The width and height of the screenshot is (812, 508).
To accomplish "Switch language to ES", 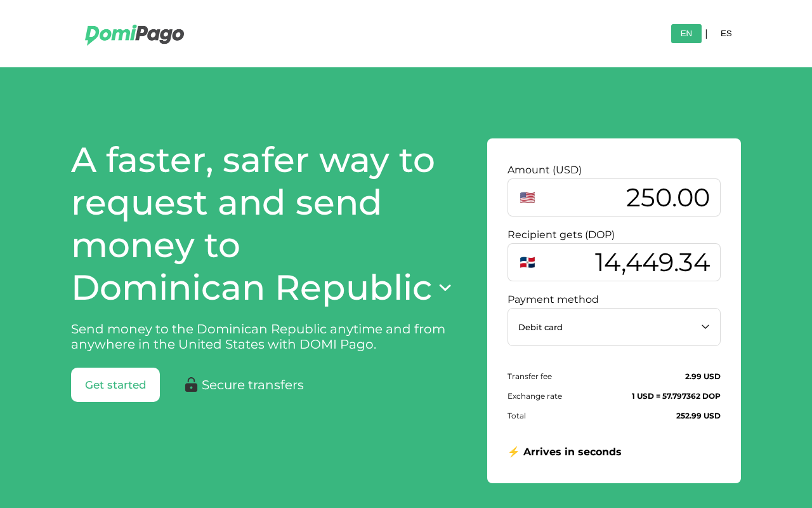I will (726, 34).
